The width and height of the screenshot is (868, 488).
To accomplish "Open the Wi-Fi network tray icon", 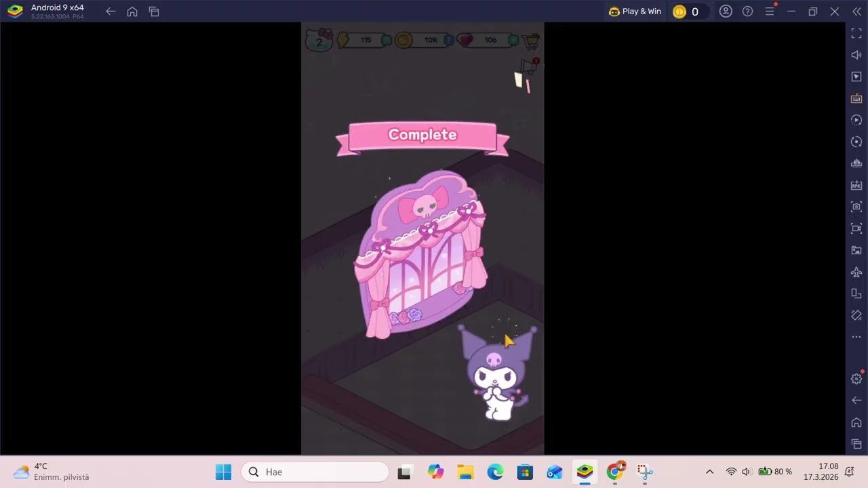I will [731, 472].
